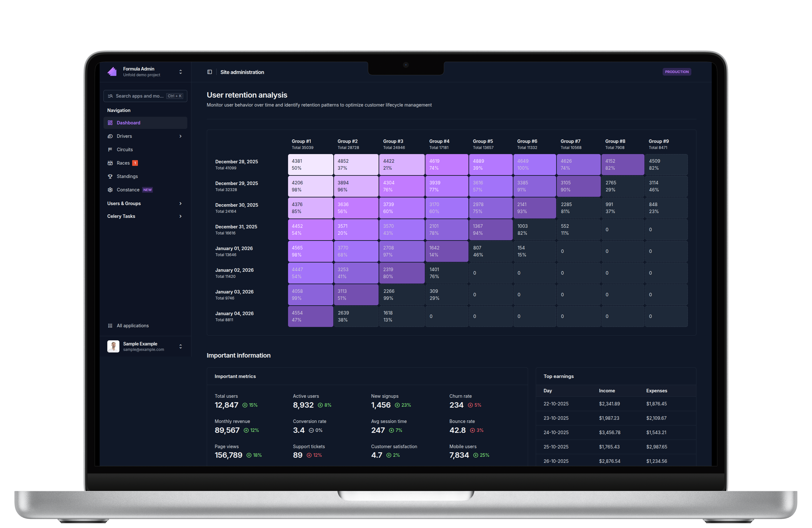Image resolution: width=812 pixels, height=528 pixels.
Task: Click the Formula Admin logo icon
Action: (x=112, y=72)
